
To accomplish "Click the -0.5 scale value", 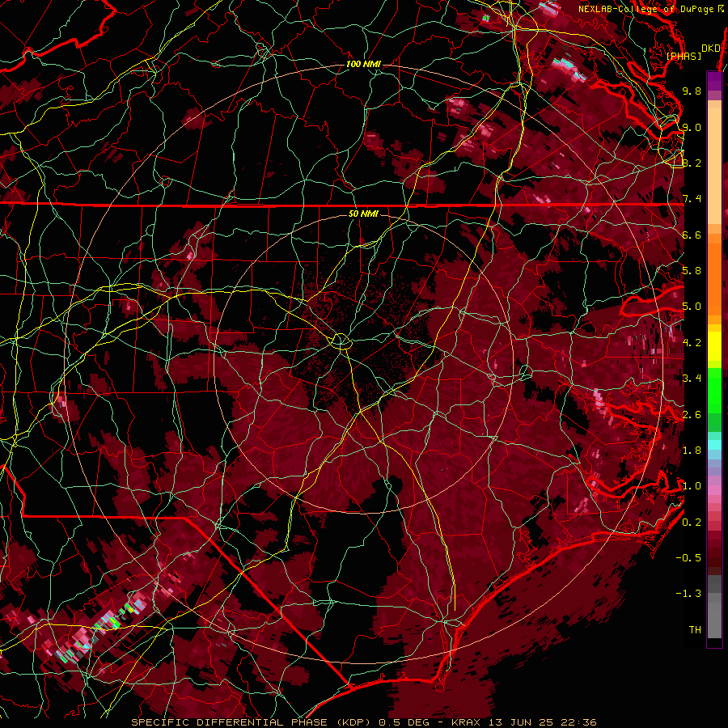I will pyautogui.click(x=688, y=558).
